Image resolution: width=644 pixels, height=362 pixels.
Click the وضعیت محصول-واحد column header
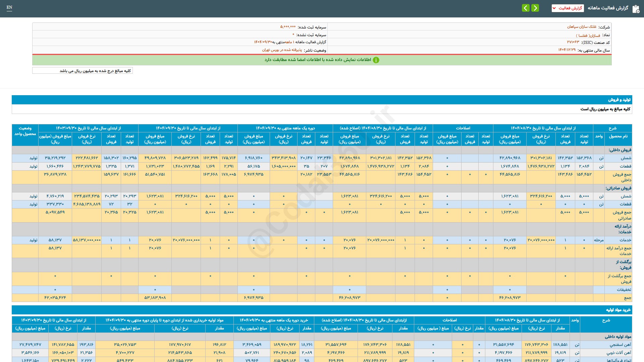(x=25, y=131)
